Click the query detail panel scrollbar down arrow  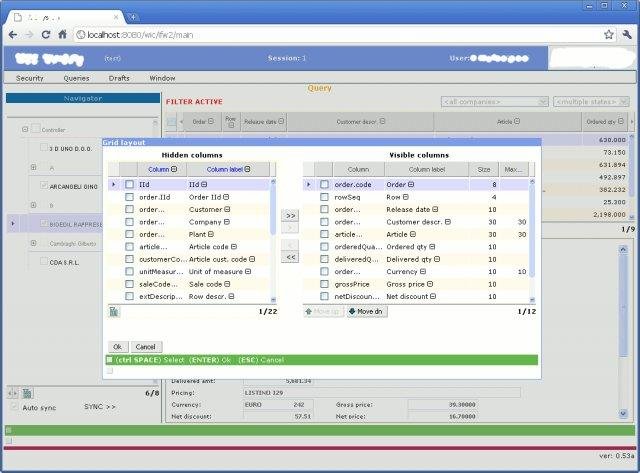click(x=623, y=413)
